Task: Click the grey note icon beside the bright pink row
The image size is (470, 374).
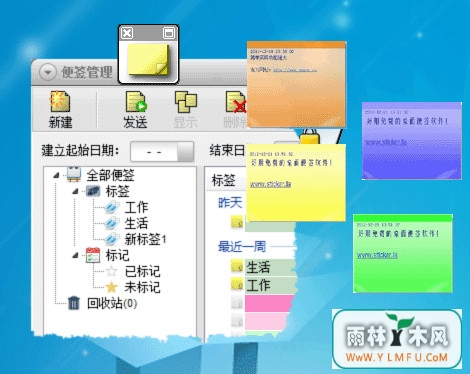Action: tap(237, 303)
